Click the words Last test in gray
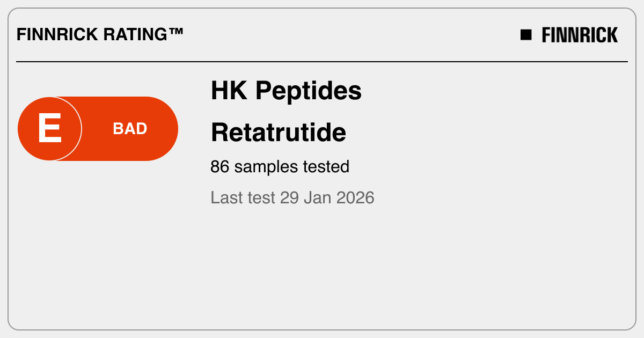Image resolution: width=644 pixels, height=338 pixels. point(243,197)
